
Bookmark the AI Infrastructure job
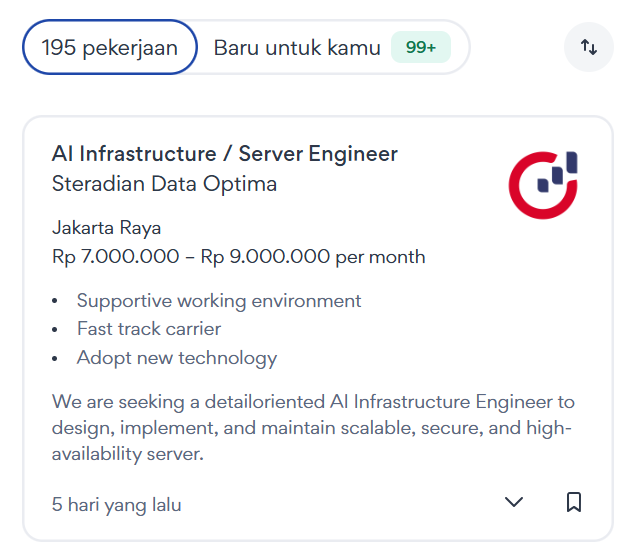[x=574, y=502]
